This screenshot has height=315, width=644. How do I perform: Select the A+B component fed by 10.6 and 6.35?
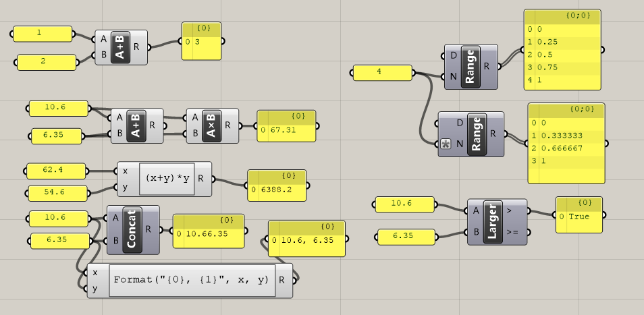(x=137, y=126)
